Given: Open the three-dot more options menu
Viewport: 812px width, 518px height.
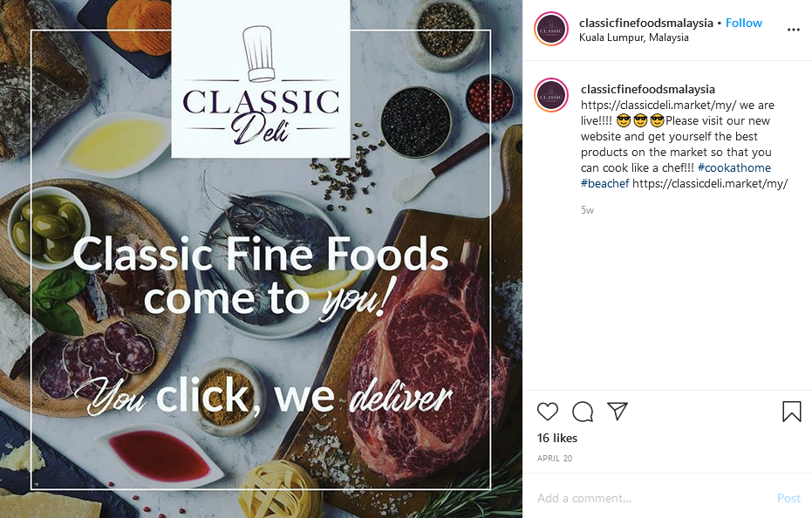Looking at the screenshot, I should pyautogui.click(x=794, y=30).
